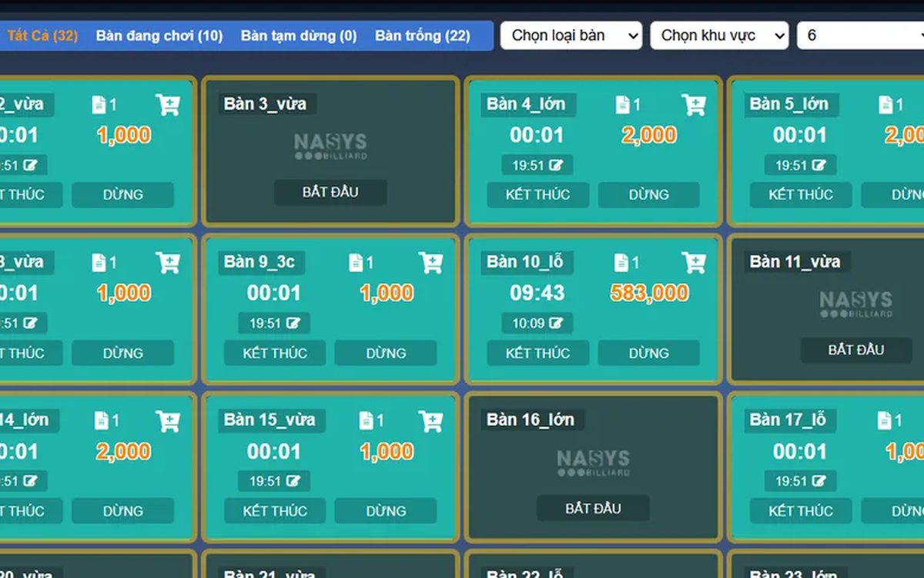
Task: Edit the start time on Bàn 15_vừa
Action: tap(293, 481)
